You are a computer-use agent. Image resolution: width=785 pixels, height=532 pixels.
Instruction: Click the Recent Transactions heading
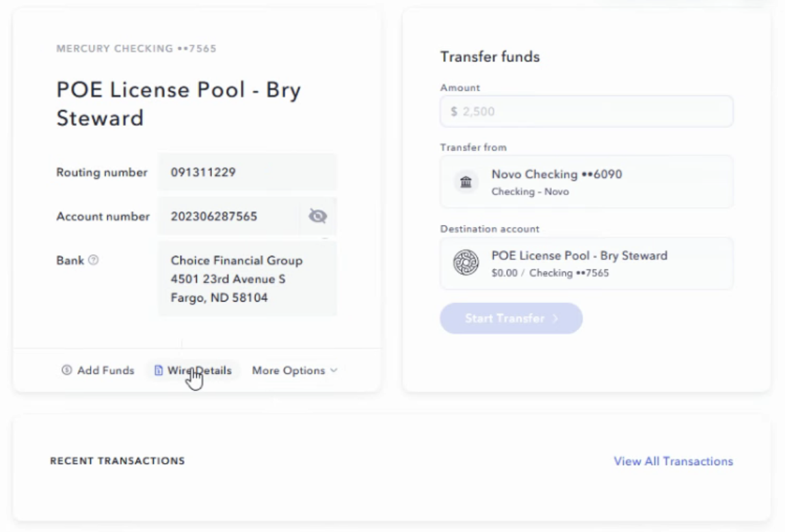click(117, 461)
